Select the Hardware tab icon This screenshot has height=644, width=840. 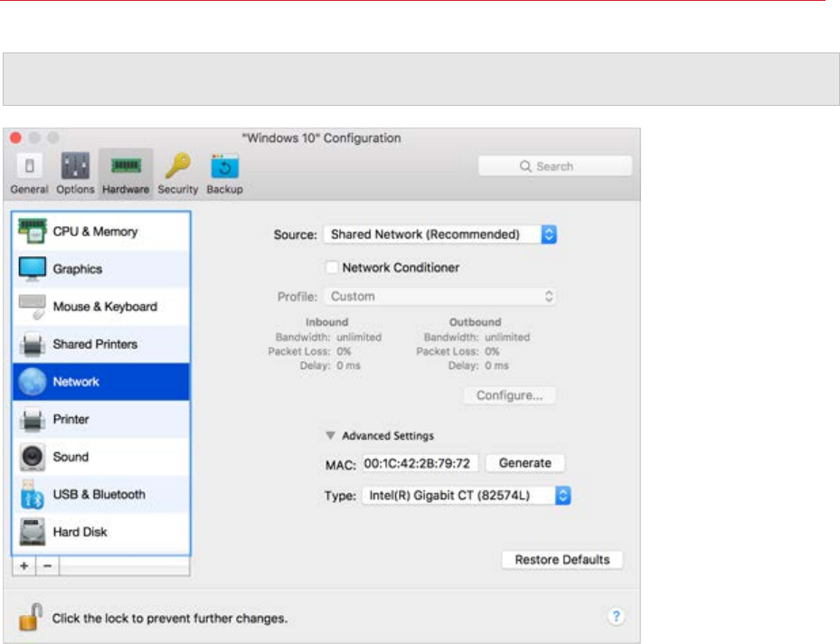click(126, 166)
